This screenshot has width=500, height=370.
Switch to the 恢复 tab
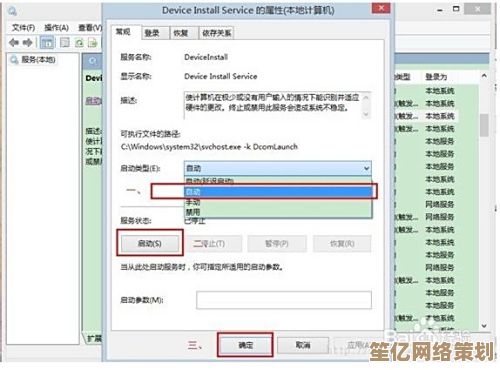[x=184, y=33]
